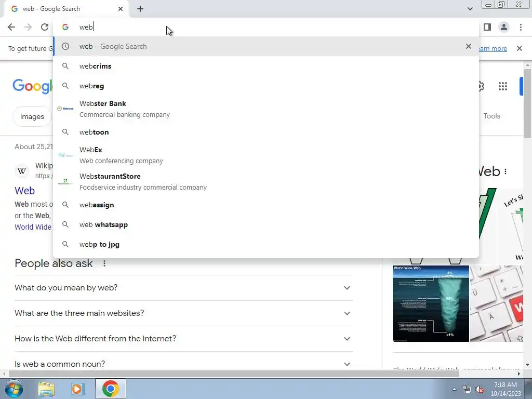
Task: Click the Google G icon in address bar
Action: [x=65, y=27]
